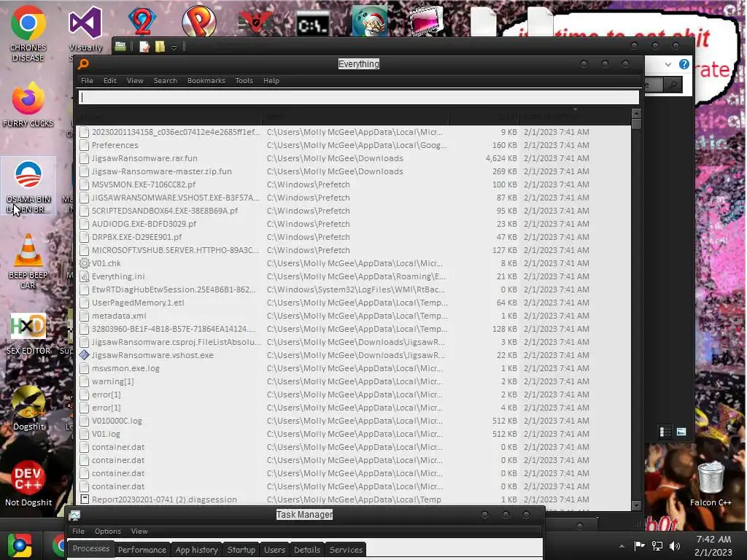Switch Explorer to details view icon
Viewport: 747px width, 560px height.
point(665,432)
